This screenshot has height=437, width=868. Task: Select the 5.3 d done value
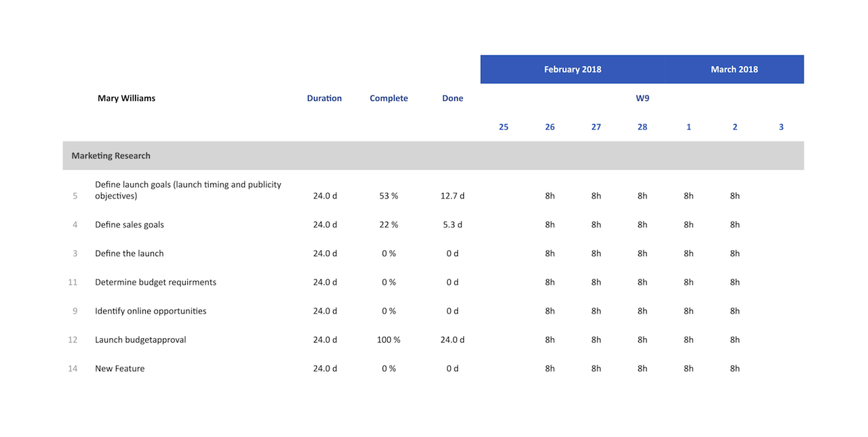click(452, 225)
